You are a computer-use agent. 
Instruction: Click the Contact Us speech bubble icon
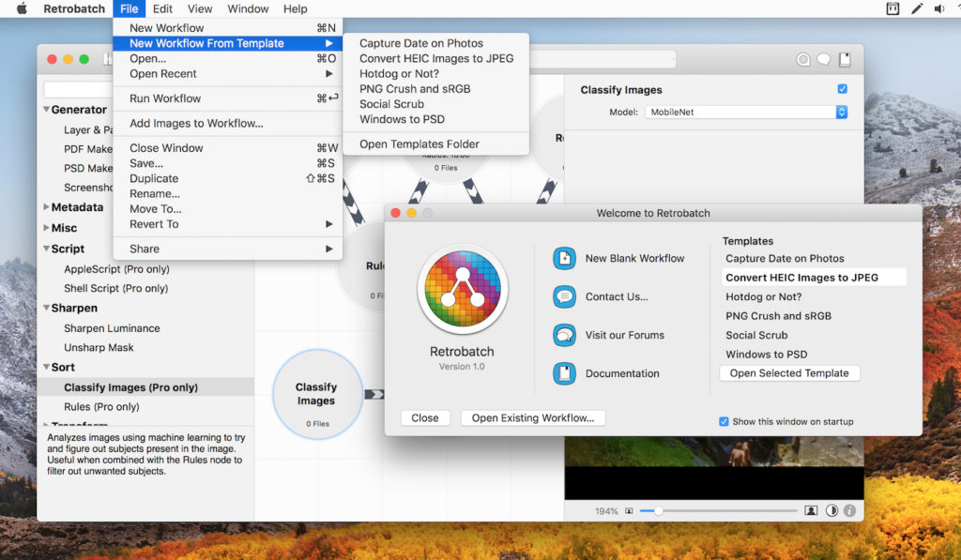564,296
